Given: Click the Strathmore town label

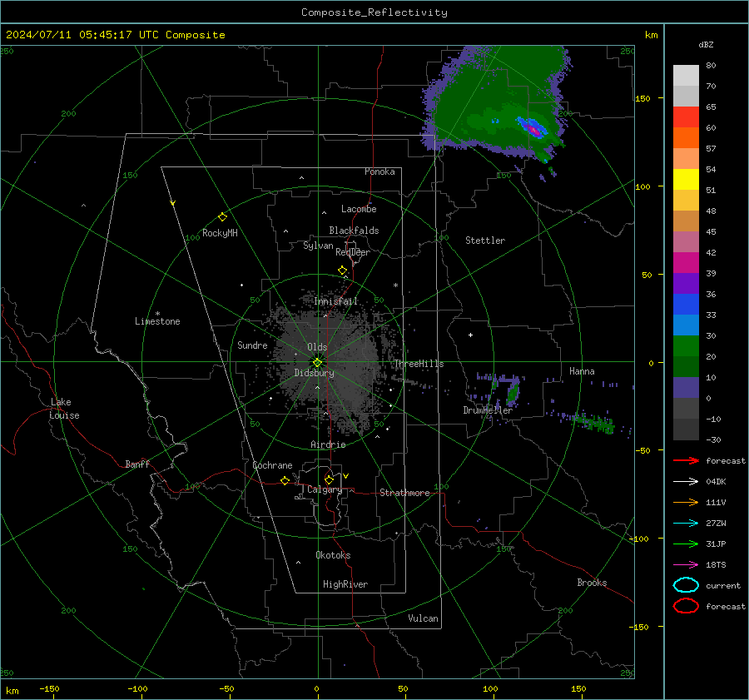Looking at the screenshot, I should (x=404, y=493).
